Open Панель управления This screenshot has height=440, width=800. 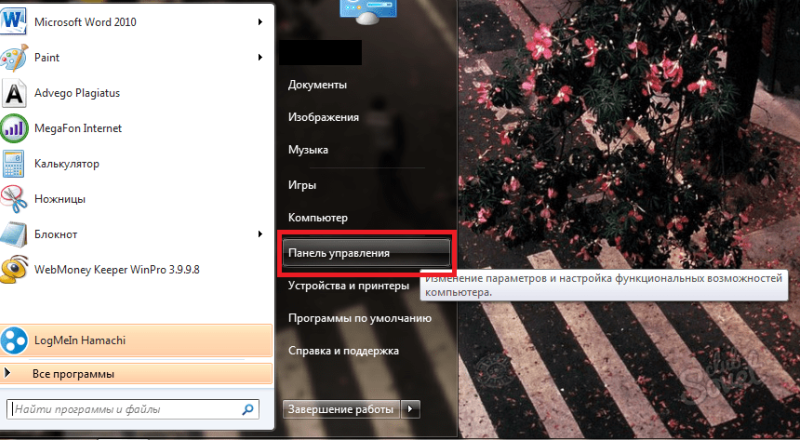click(x=366, y=253)
